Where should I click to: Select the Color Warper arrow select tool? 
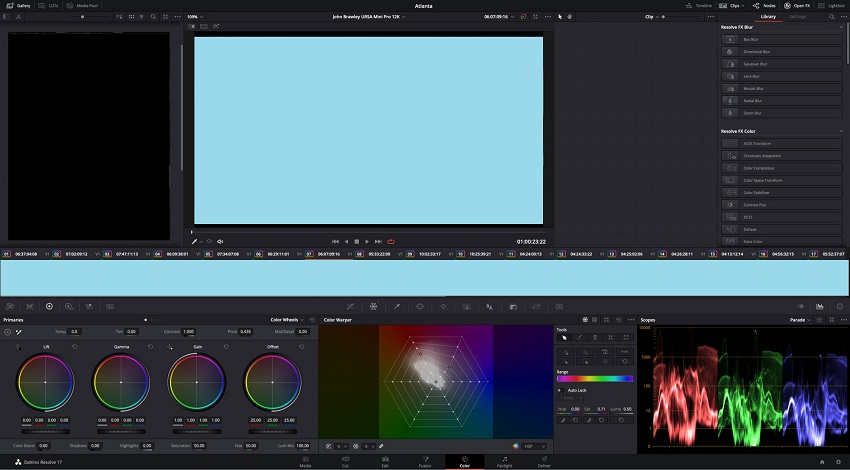(x=564, y=337)
